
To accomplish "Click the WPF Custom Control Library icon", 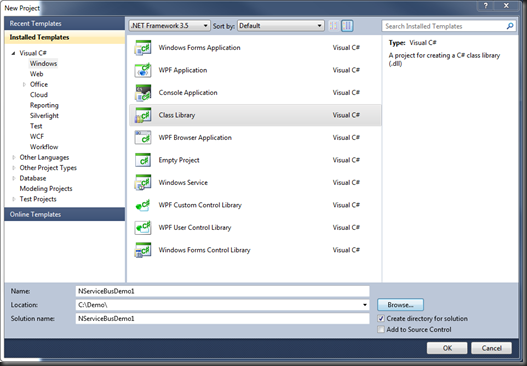I will pyautogui.click(x=143, y=205).
